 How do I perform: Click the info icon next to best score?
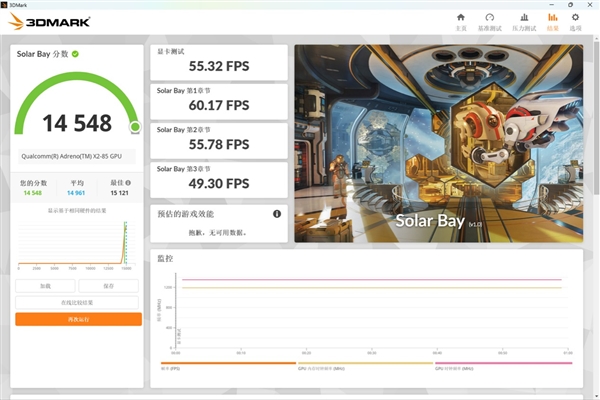(128, 183)
